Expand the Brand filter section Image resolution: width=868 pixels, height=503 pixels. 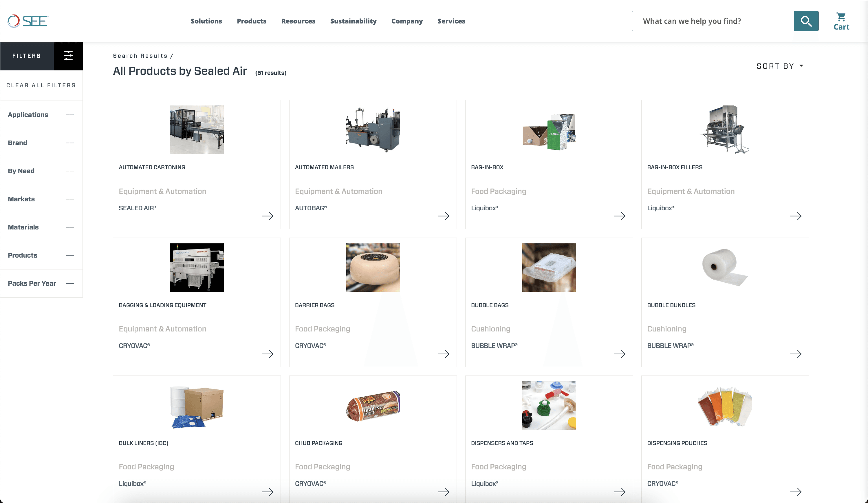point(70,143)
